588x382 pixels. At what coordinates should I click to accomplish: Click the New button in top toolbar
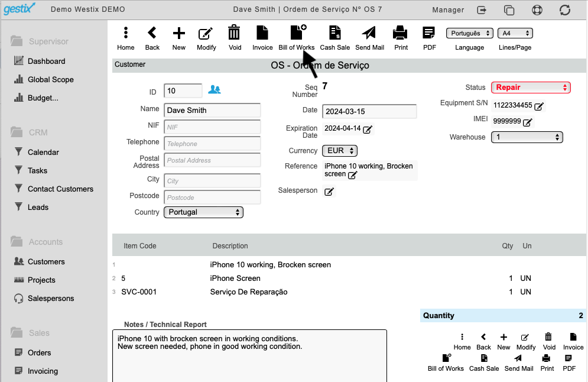179,38
